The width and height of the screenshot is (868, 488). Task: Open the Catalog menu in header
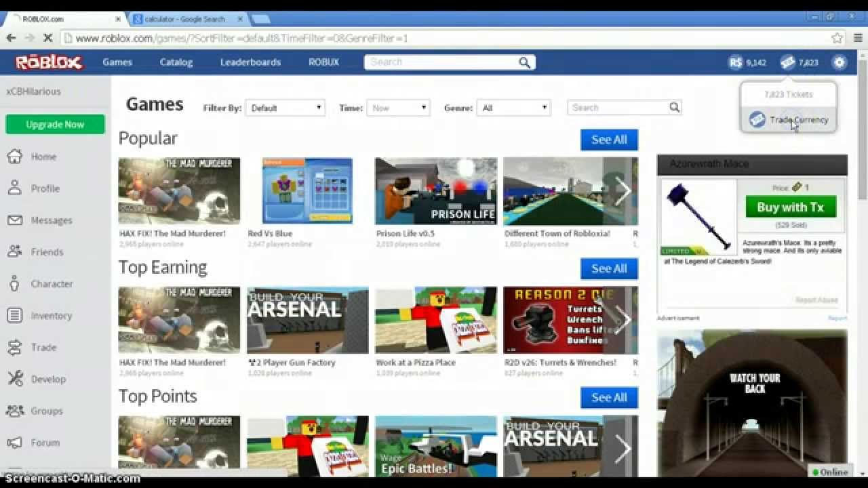point(176,62)
